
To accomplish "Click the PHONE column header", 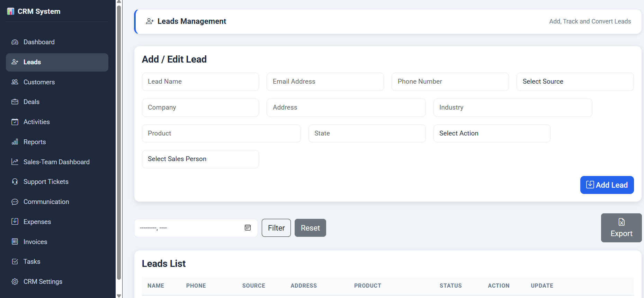I will (196, 286).
